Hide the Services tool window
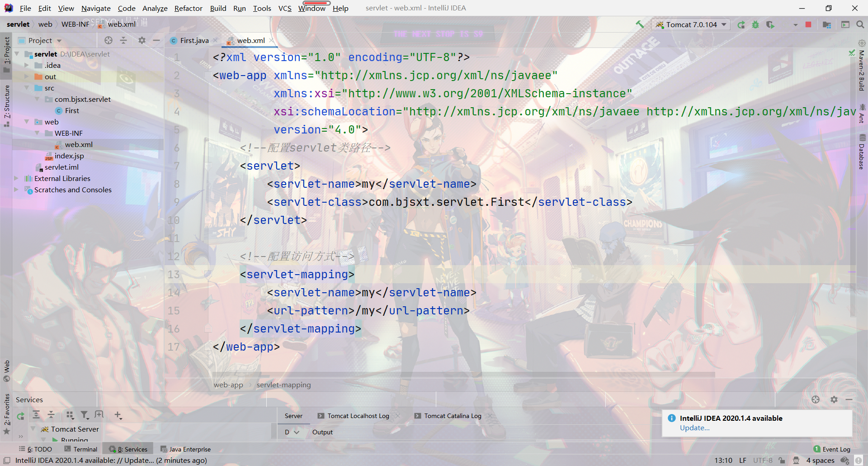Viewport: 868px width, 466px height. pyautogui.click(x=849, y=399)
